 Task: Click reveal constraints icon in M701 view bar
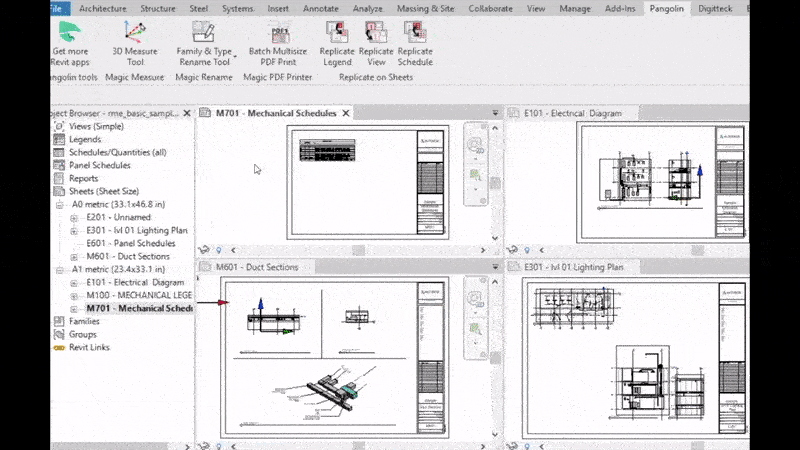point(219,250)
